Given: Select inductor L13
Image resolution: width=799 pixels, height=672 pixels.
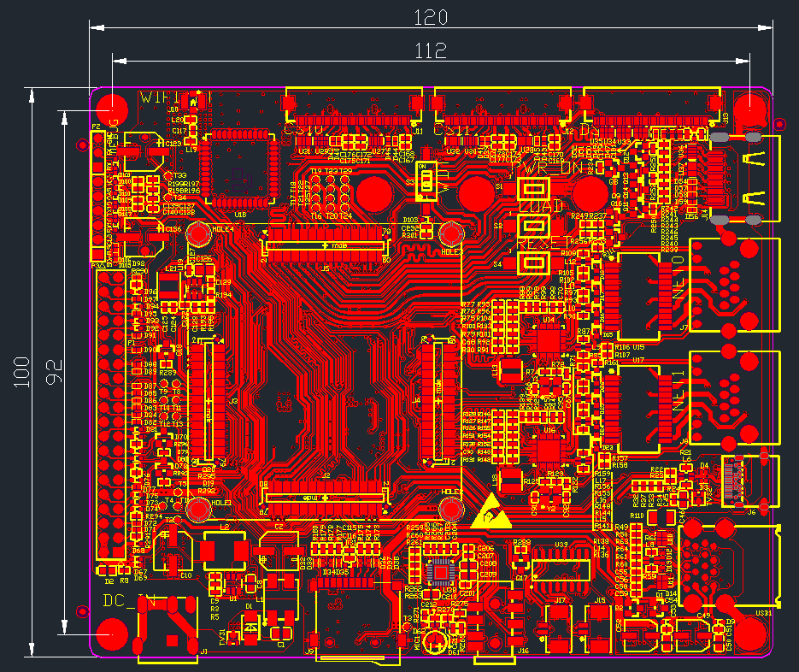Looking at the screenshot, I should pyautogui.click(x=510, y=371).
